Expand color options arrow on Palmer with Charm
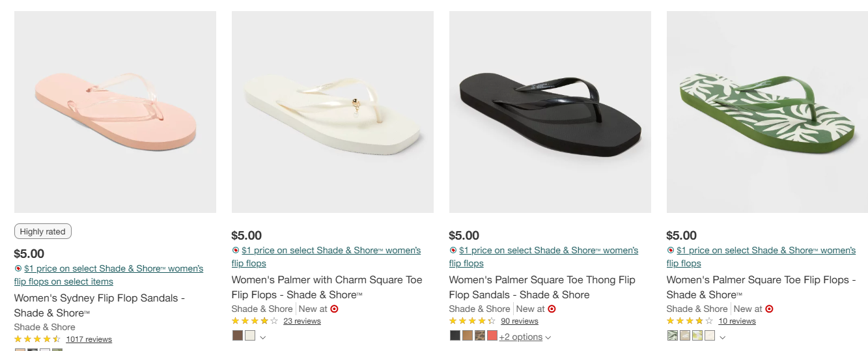Viewport: 868px width, 351px height. pyautogui.click(x=263, y=337)
